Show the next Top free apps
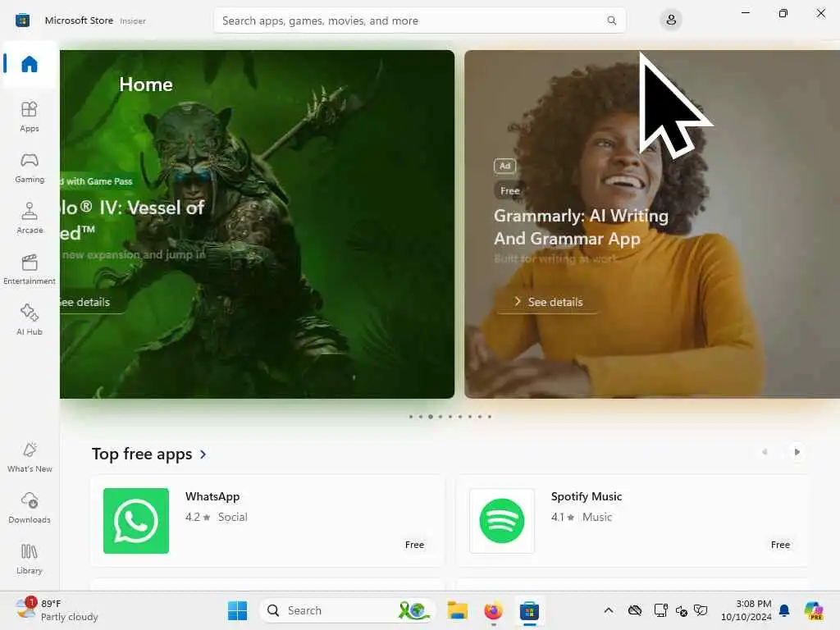Viewport: 840px width, 630px height. tap(797, 452)
